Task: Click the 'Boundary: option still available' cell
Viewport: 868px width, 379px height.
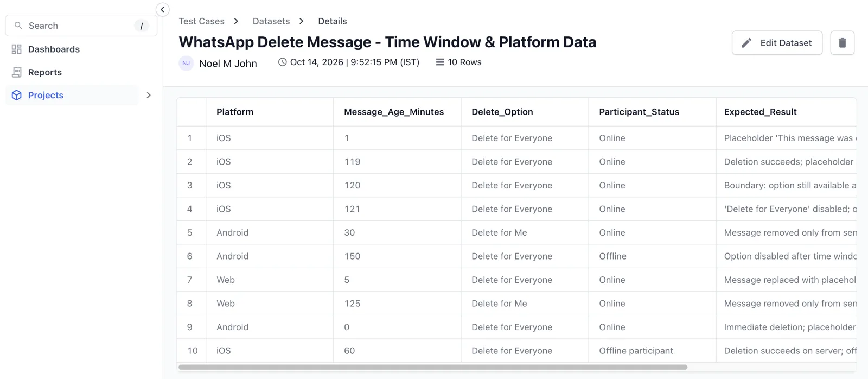Action: tap(786, 185)
